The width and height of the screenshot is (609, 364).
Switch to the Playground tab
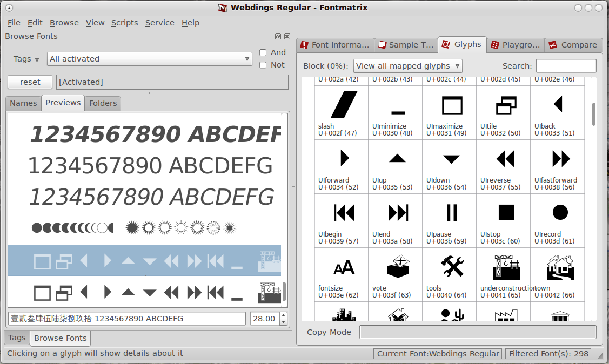(516, 45)
